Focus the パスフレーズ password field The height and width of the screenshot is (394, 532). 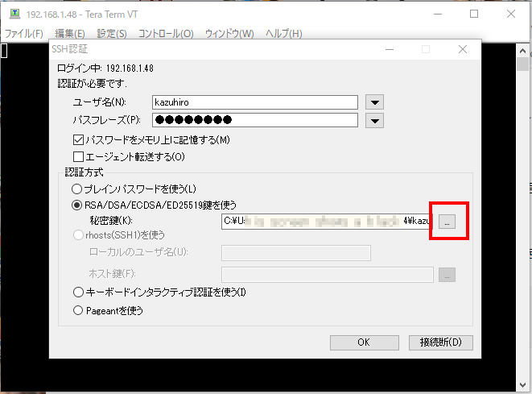(254, 121)
